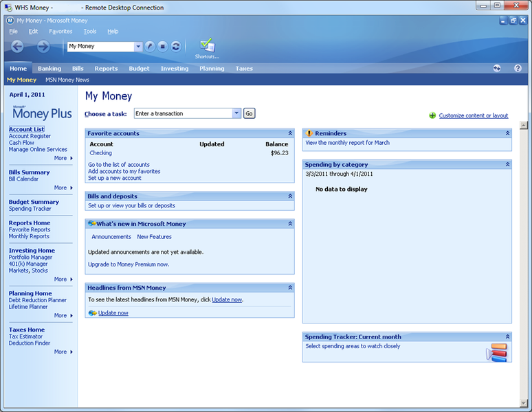The image size is (532, 412).
Task: Open the MSN Money News subtab
Action: click(x=67, y=80)
